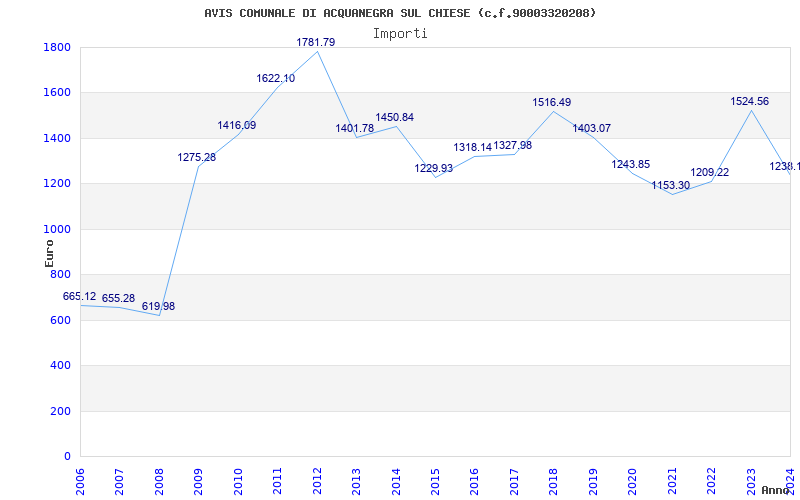Click the 665.12 value label
This screenshot has width=800, height=500.
coord(80,297)
